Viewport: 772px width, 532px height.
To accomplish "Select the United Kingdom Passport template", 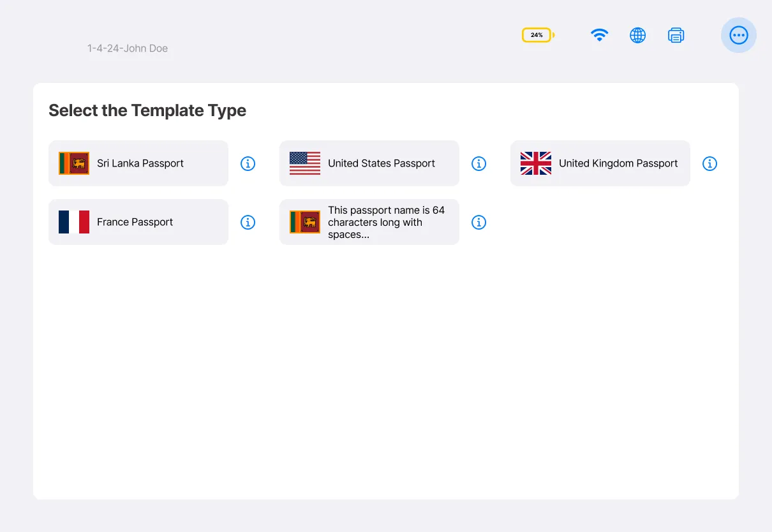I will 600,163.
